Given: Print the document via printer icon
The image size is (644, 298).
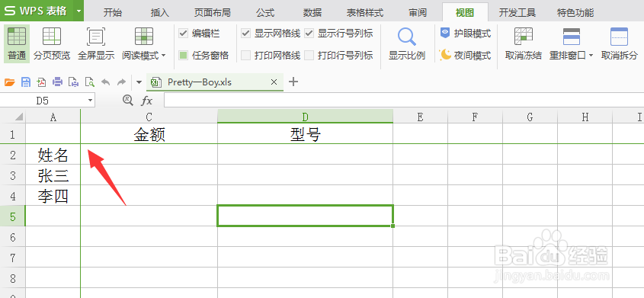Looking at the screenshot, I should click(x=57, y=82).
